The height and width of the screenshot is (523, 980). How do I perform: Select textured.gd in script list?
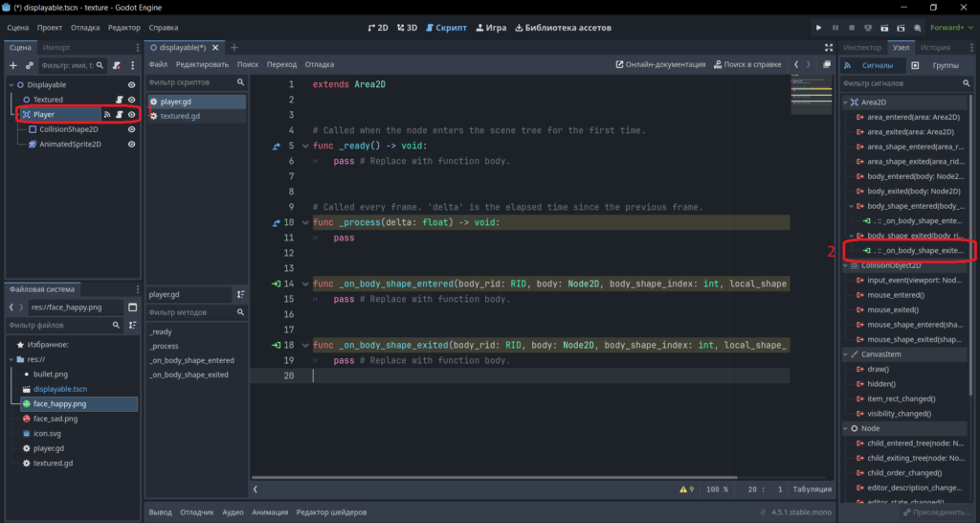click(197, 116)
